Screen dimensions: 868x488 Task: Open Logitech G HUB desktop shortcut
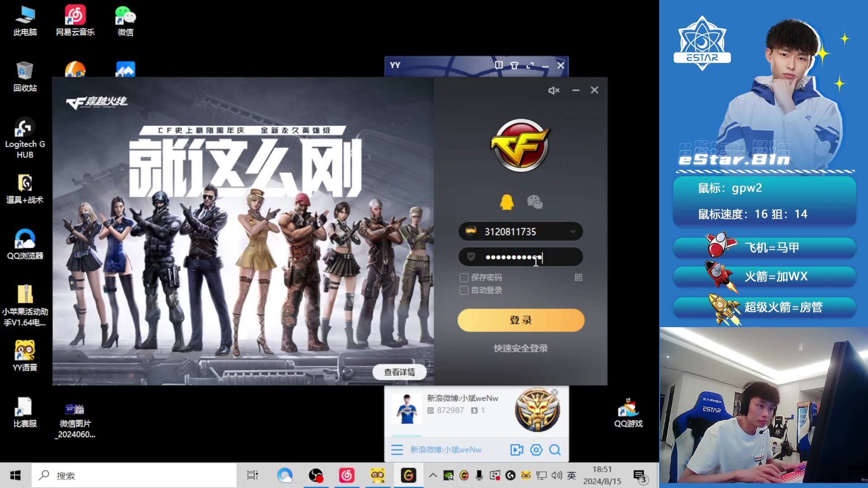coord(25,138)
